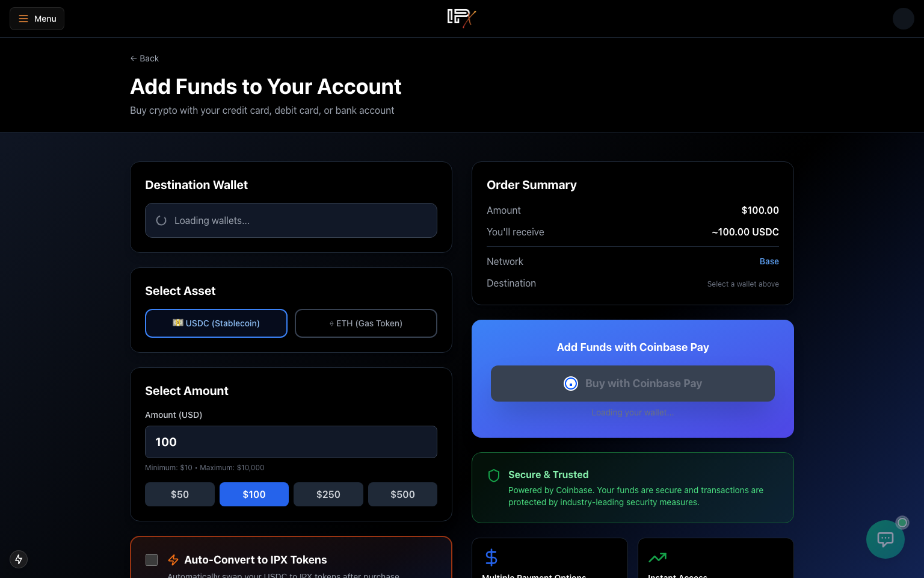Select ETH (Gas Token) asset

tap(366, 323)
